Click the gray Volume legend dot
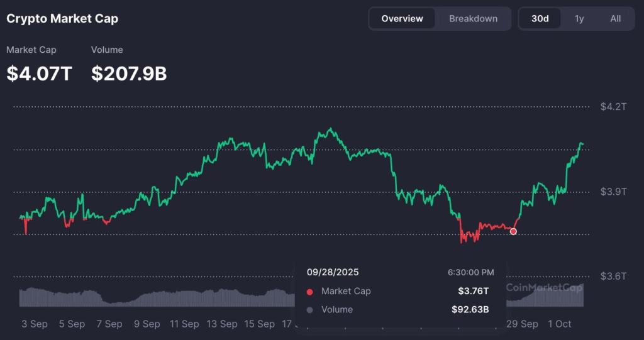This screenshot has height=340, width=644. coord(309,310)
